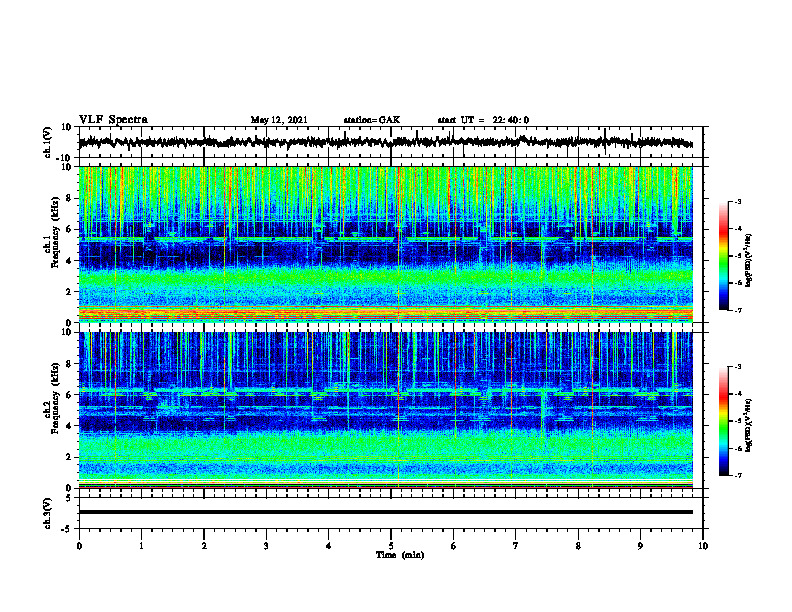Click the 'ch.3(V)' axis label
Screen dimensions: 792x612
47,514
